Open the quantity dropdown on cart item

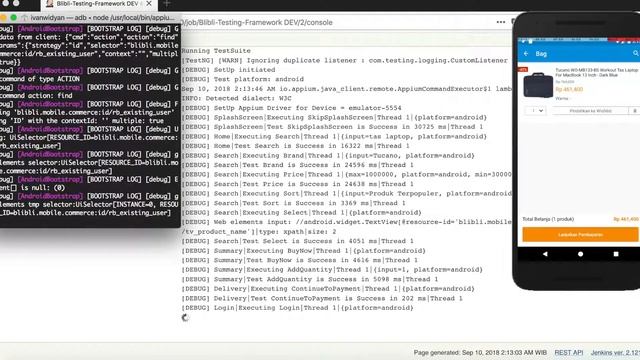536,111
